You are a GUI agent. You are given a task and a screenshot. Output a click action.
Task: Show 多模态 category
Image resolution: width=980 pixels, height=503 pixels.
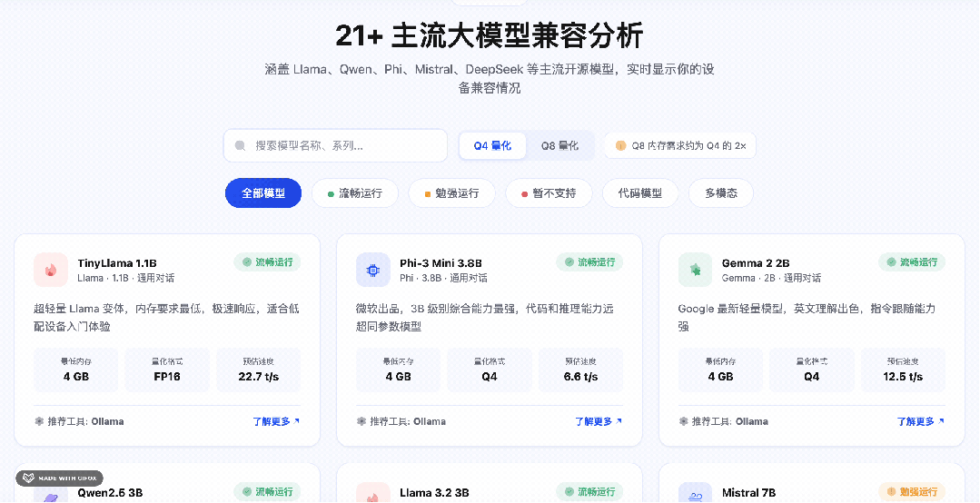click(x=721, y=193)
